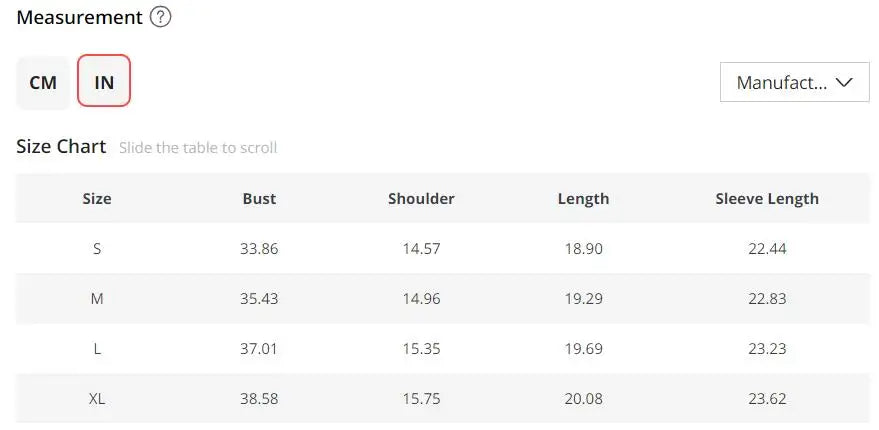Open the Manufacturer size dropdown
The height and width of the screenshot is (430, 879).
[x=781, y=83]
